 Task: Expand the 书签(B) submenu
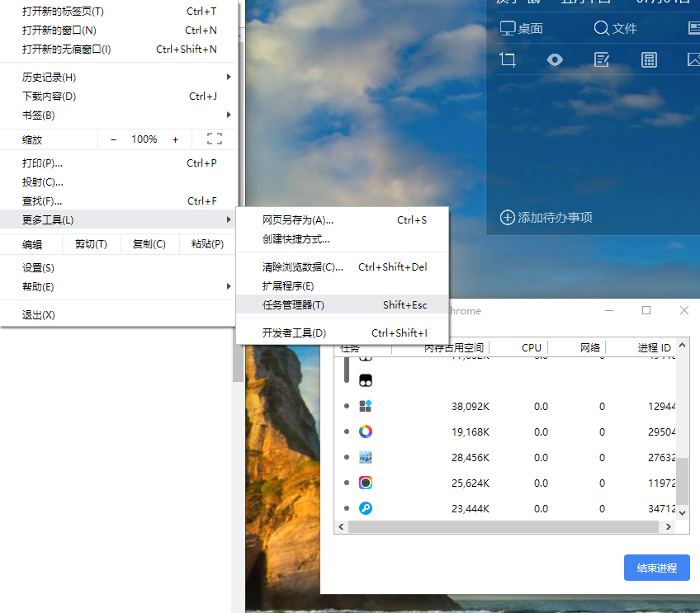pyautogui.click(x=118, y=116)
